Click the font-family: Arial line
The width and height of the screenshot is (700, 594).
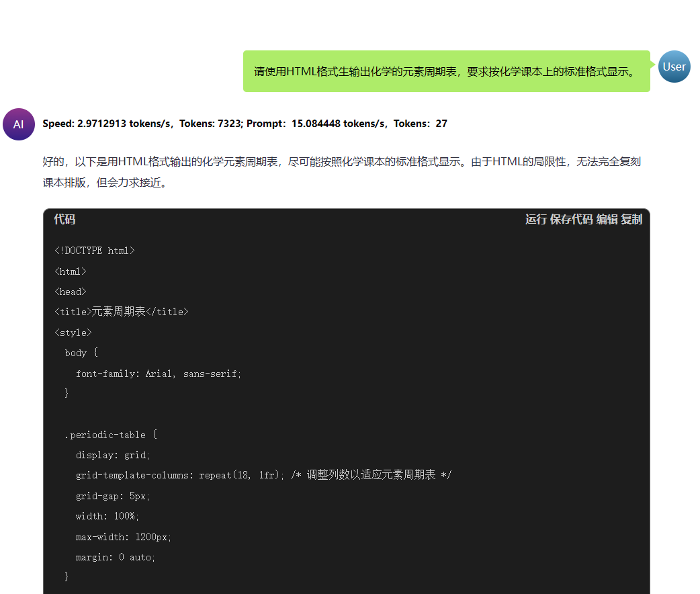[x=159, y=374]
